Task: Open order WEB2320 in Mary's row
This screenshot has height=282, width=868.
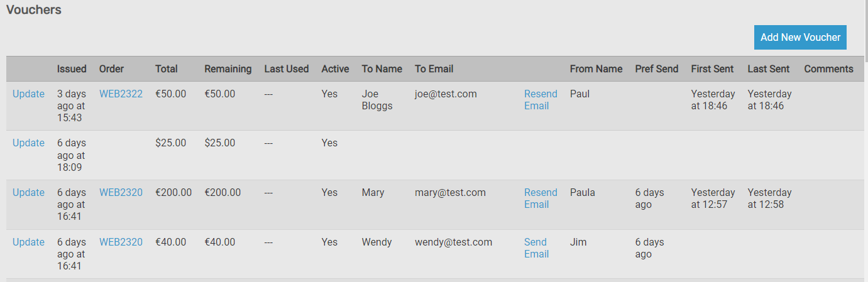Action: click(x=121, y=192)
